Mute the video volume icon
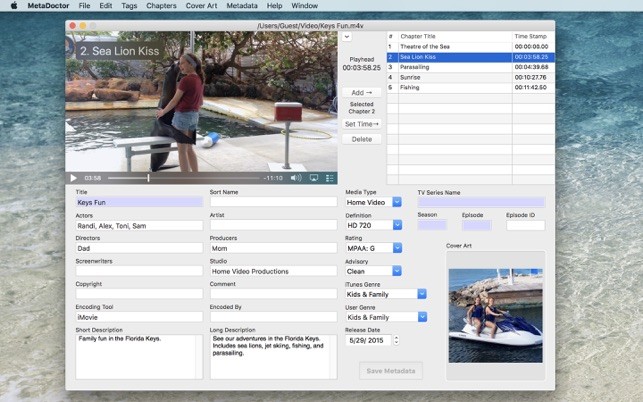The image size is (643, 402). [x=296, y=178]
